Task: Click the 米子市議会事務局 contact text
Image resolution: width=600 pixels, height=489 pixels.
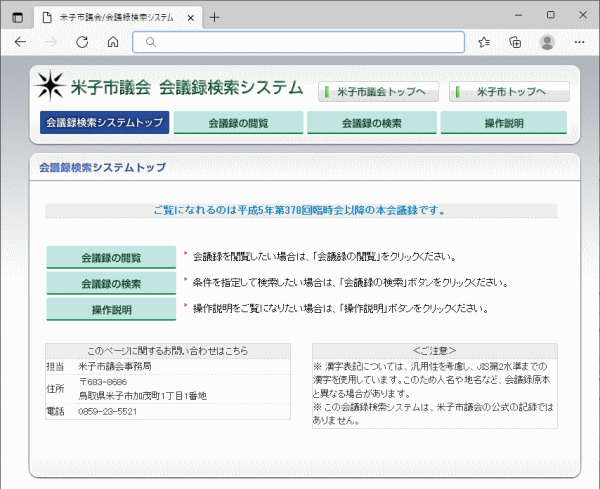Action: 115,366
